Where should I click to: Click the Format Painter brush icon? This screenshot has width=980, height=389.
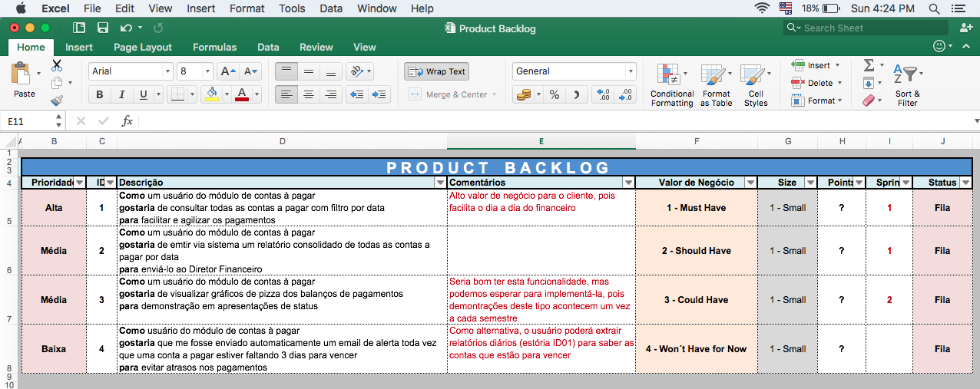(57, 101)
